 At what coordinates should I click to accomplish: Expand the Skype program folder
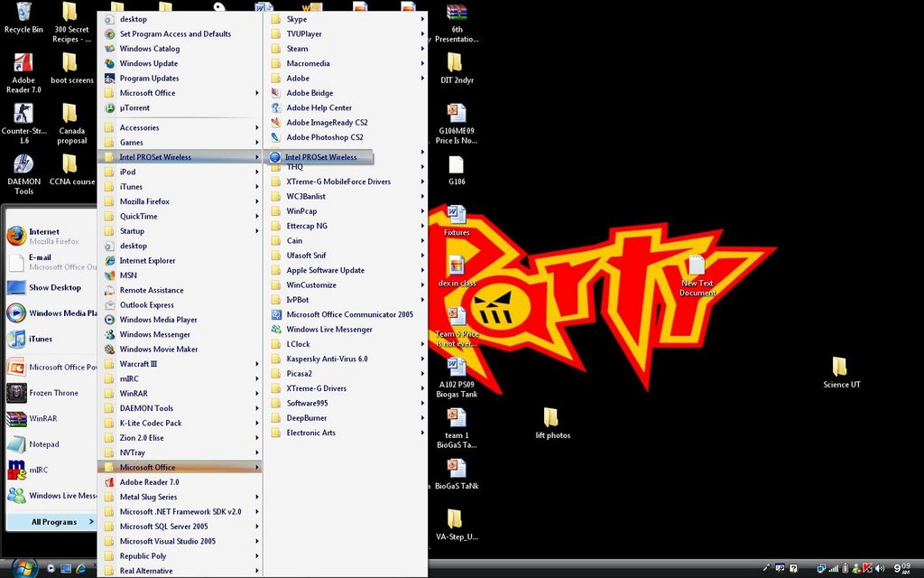coord(346,20)
